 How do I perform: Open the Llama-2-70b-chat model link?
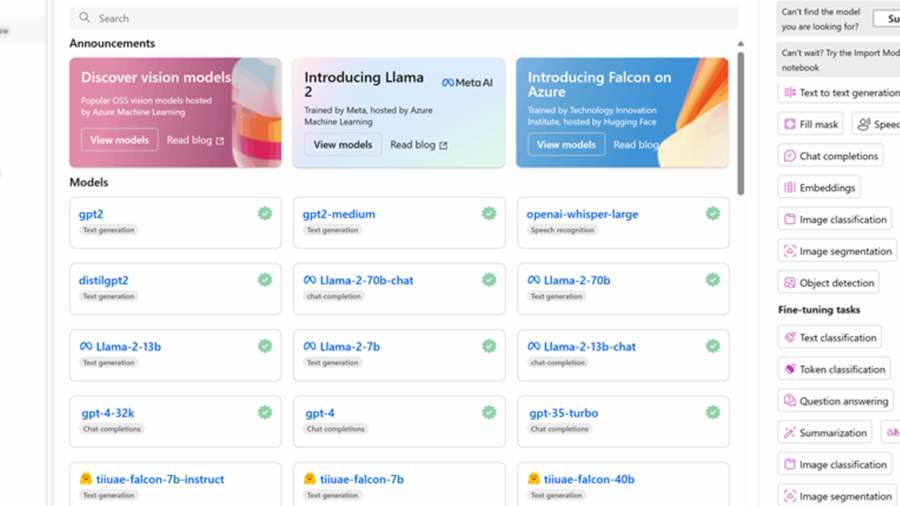(x=366, y=281)
